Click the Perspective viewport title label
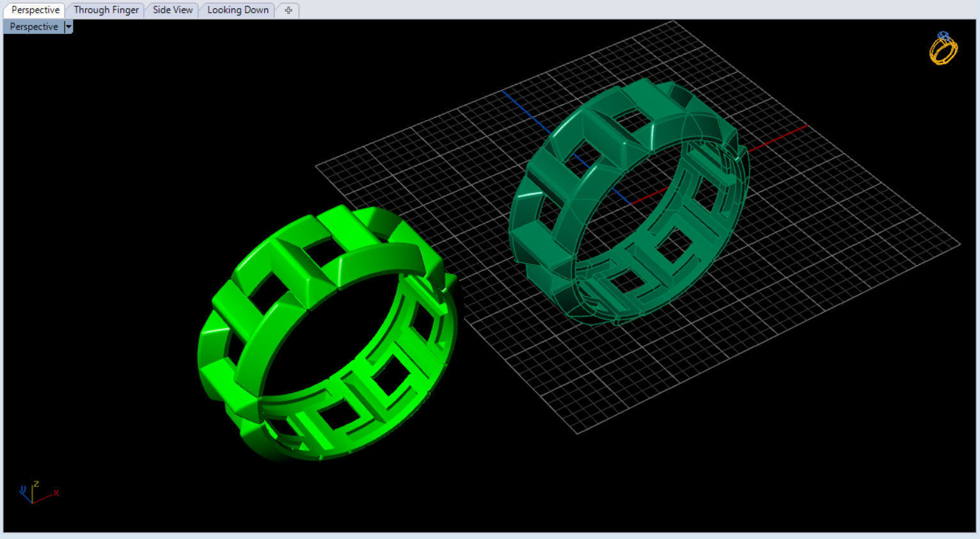Image resolution: width=980 pixels, height=539 pixels. tap(34, 27)
